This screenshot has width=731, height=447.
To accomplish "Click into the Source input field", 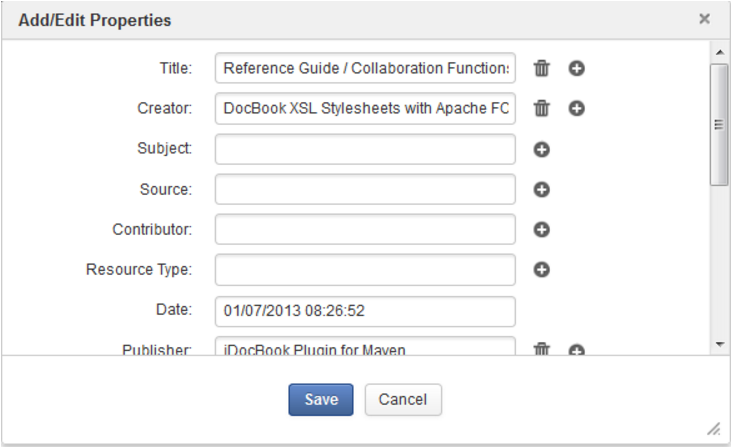I will (365, 189).
